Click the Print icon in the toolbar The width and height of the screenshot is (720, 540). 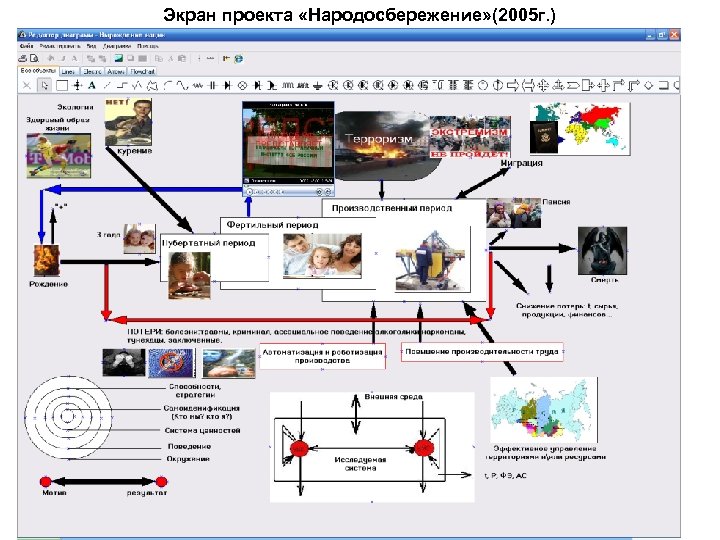pyautogui.click(x=23, y=58)
